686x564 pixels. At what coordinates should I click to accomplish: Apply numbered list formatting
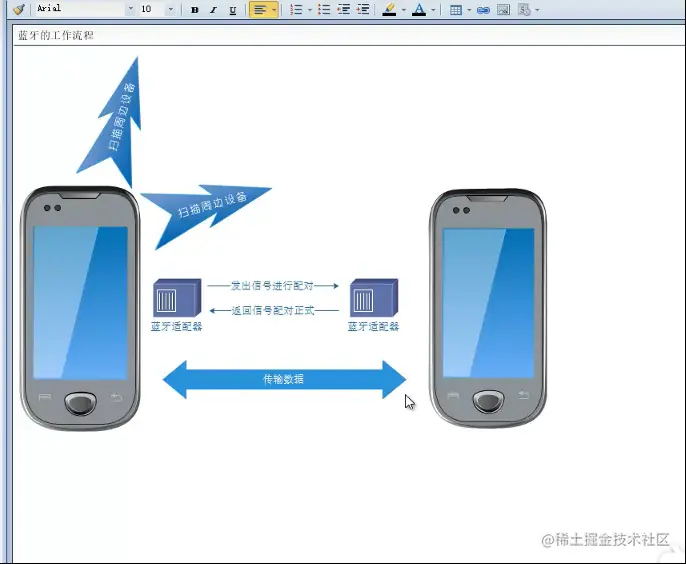[x=296, y=10]
